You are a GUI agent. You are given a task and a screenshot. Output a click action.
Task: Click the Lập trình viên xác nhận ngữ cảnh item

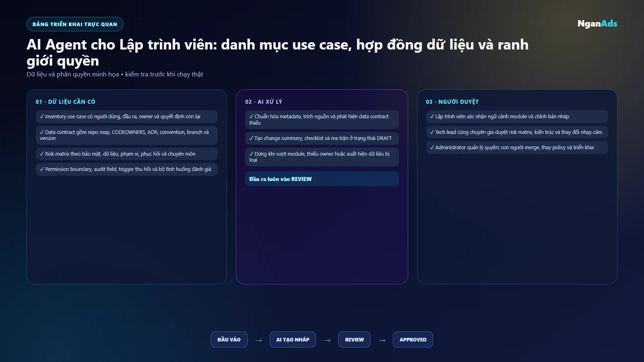[517, 117]
